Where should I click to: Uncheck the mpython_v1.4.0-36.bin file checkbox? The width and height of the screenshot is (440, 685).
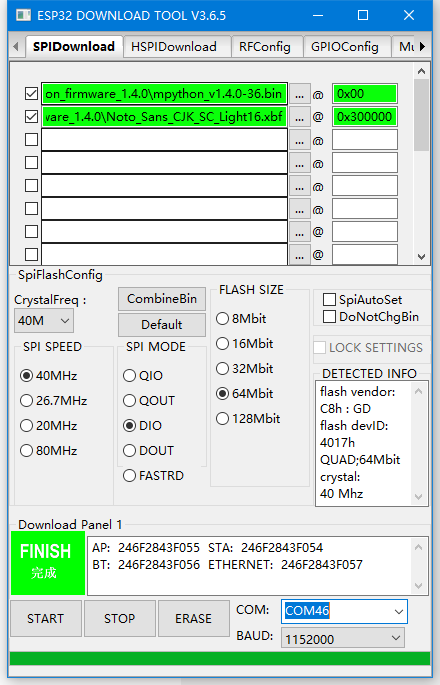[x=31, y=94]
